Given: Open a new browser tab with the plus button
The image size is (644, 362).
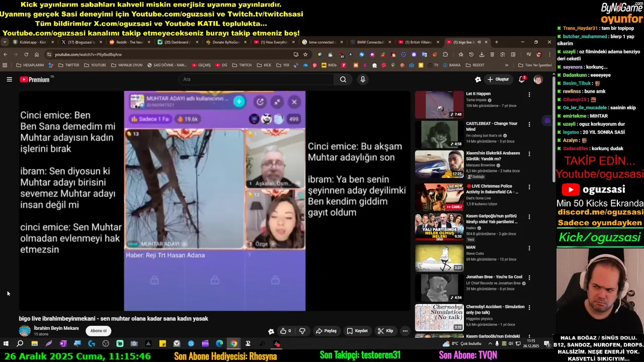Looking at the screenshot, I should point(497,42).
